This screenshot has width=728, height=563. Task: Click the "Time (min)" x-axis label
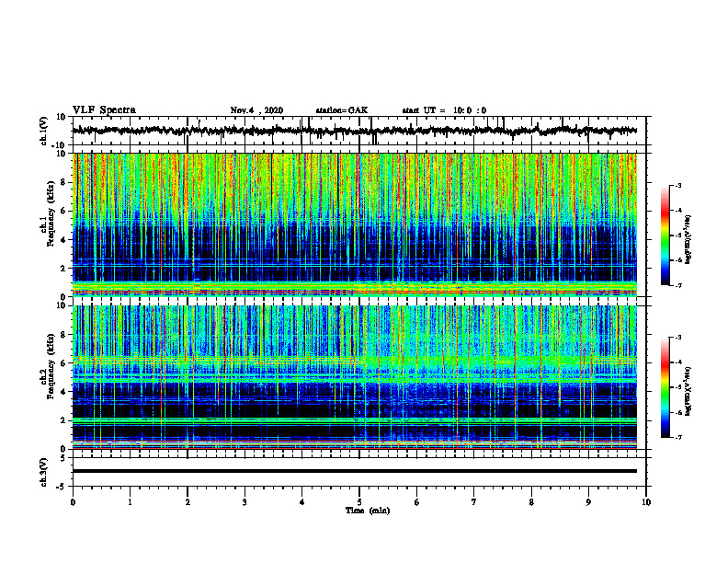(368, 511)
